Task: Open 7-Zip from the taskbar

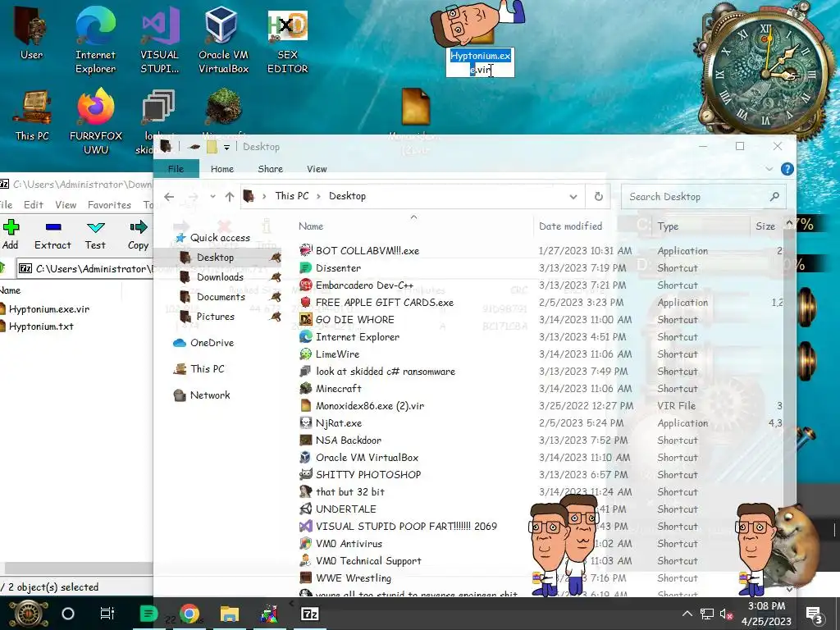Action: (309, 614)
